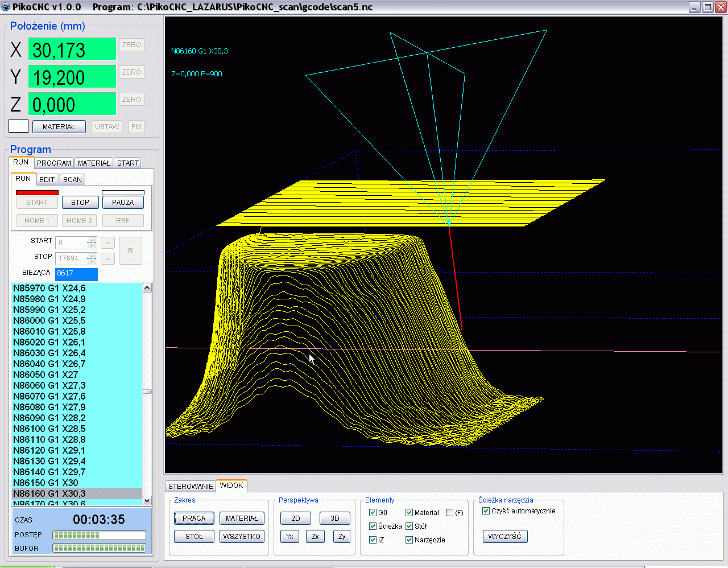Pick the white color box beside MATERIAŁ
The width and height of the screenshot is (728, 568).
pos(18,126)
